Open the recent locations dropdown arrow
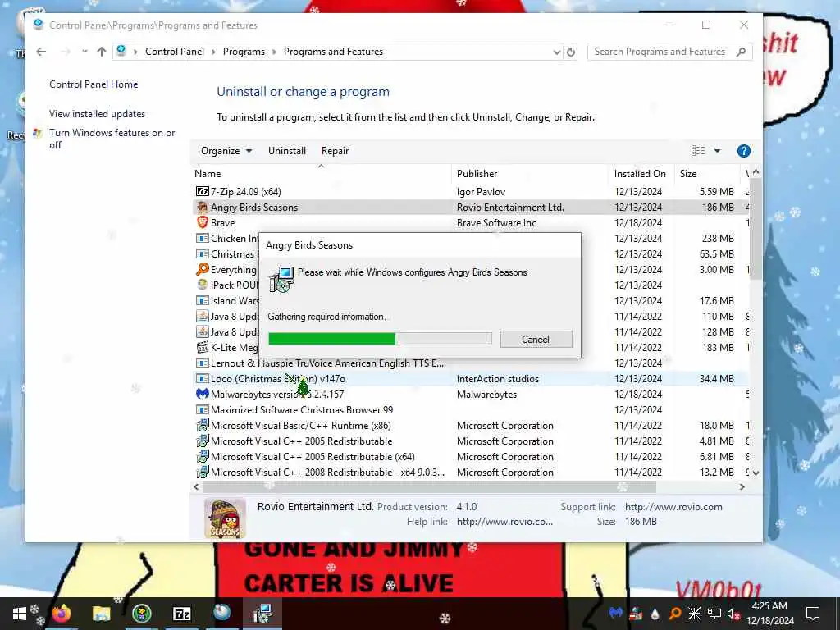The image size is (840, 630). click(84, 52)
